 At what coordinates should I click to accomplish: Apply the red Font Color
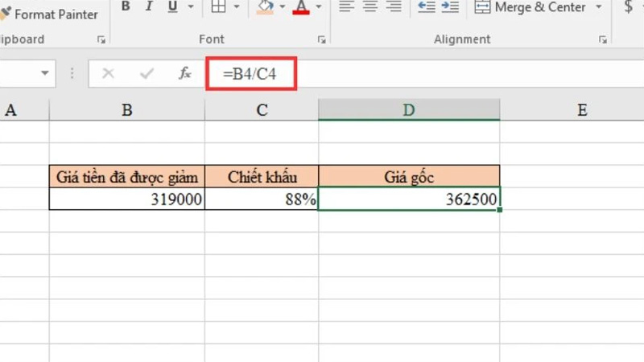point(301,6)
